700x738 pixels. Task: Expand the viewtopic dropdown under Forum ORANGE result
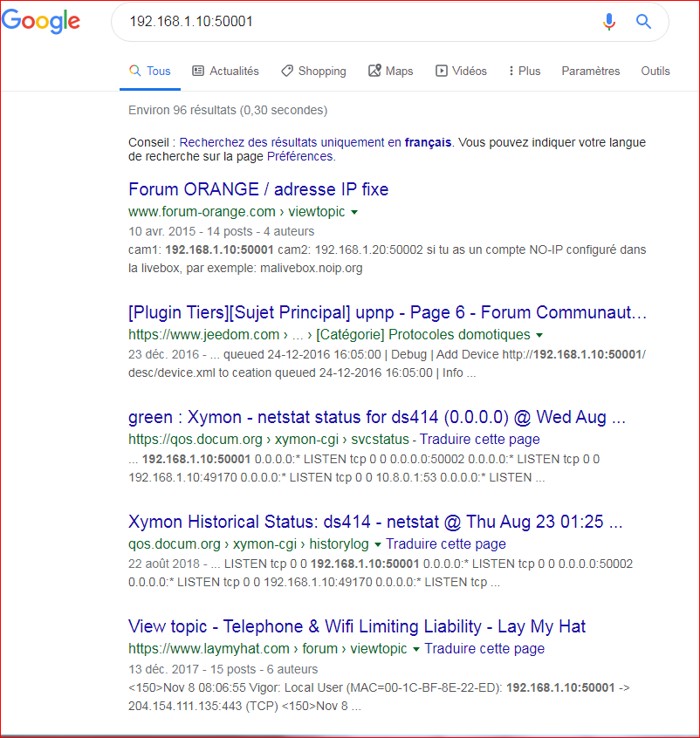pos(354,211)
